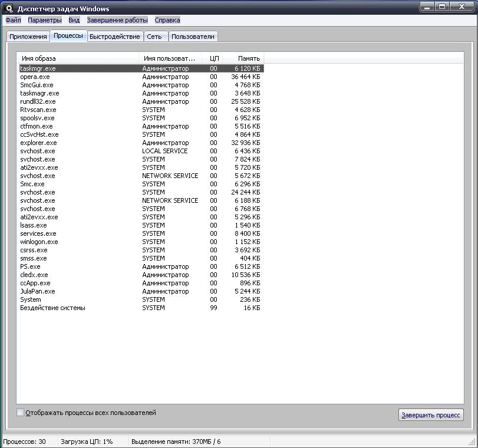Sort by Имя пользователя column header

pyautogui.click(x=168, y=58)
